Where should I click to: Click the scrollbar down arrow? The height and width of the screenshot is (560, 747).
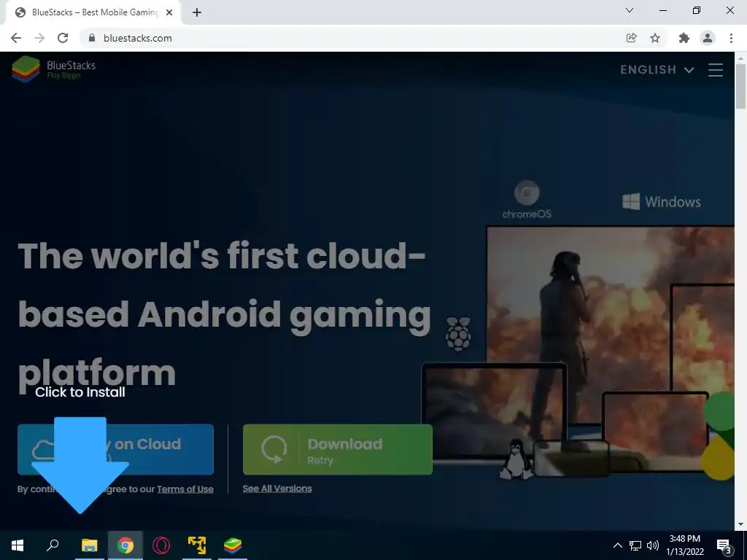click(740, 524)
